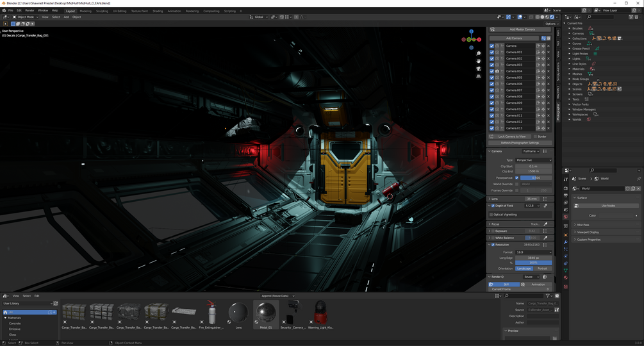Open the resolution Format dropdown showing 16:9

533,252
